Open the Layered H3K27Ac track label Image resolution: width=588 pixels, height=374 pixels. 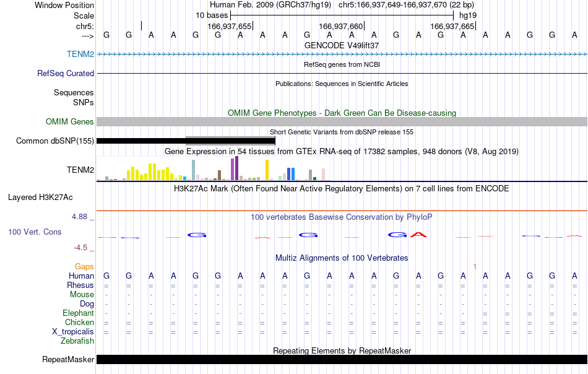pos(40,198)
